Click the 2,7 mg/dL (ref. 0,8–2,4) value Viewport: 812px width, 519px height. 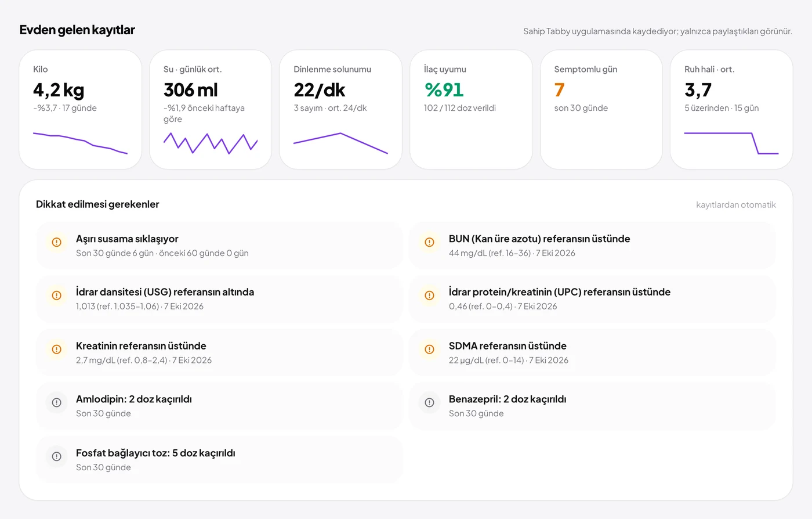[121, 361]
